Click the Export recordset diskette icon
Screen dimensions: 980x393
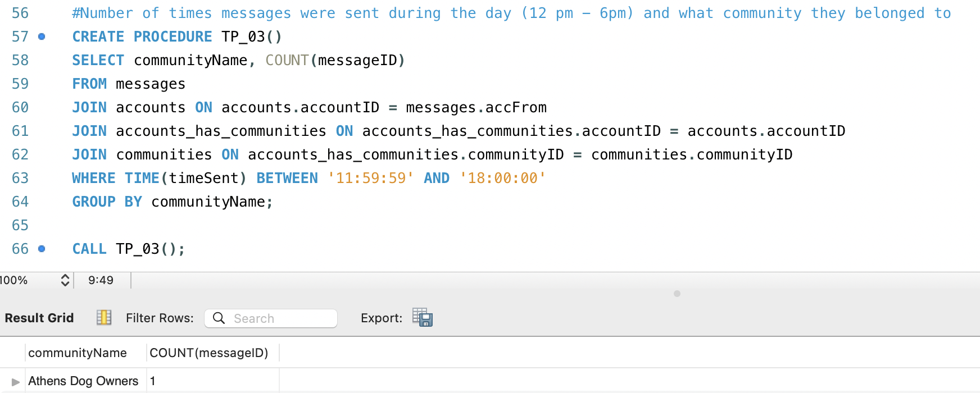[423, 318]
